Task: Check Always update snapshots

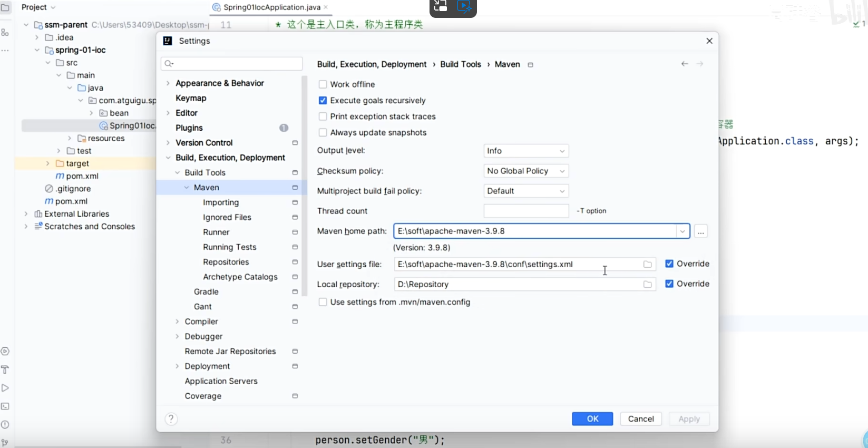Action: point(323,133)
